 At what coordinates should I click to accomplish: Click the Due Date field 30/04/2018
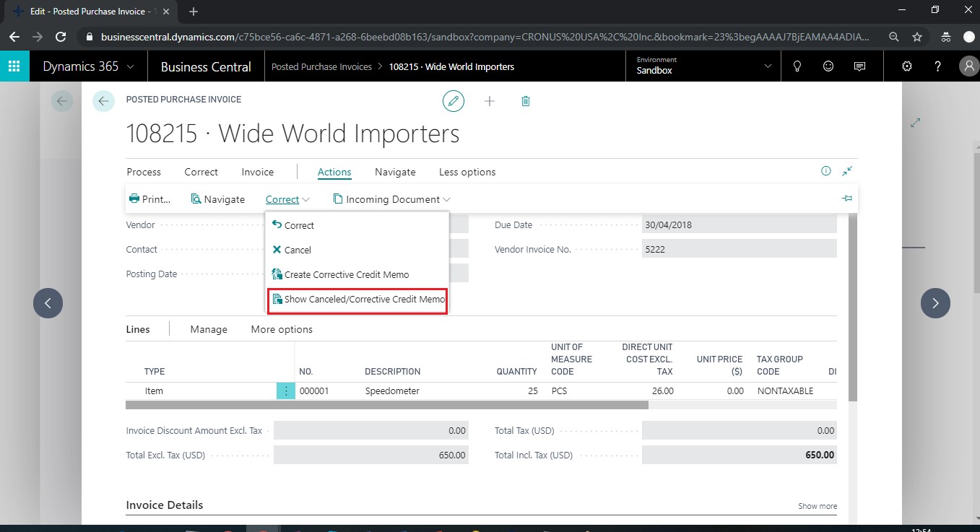(740, 224)
